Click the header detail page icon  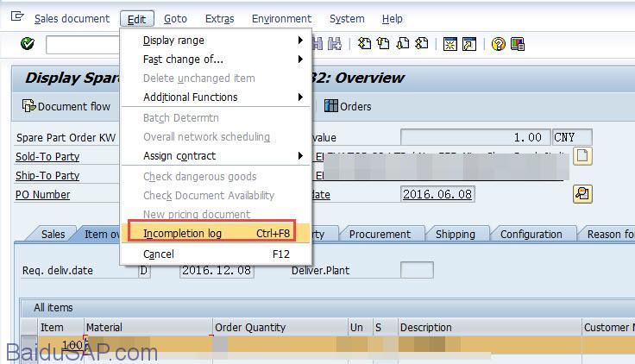tap(583, 156)
